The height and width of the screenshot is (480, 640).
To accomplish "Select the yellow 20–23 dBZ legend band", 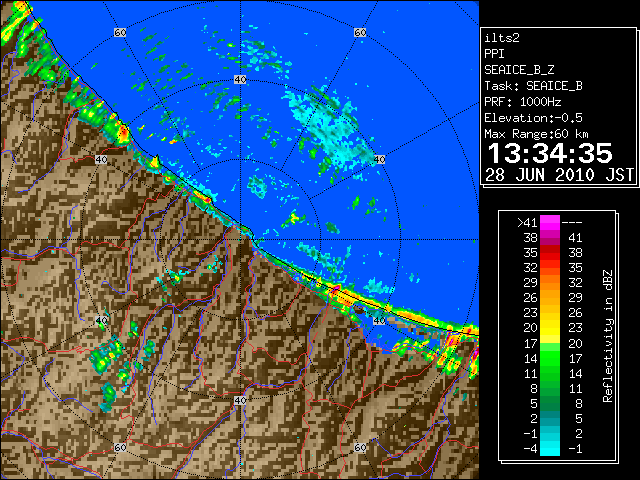I will [550, 327].
